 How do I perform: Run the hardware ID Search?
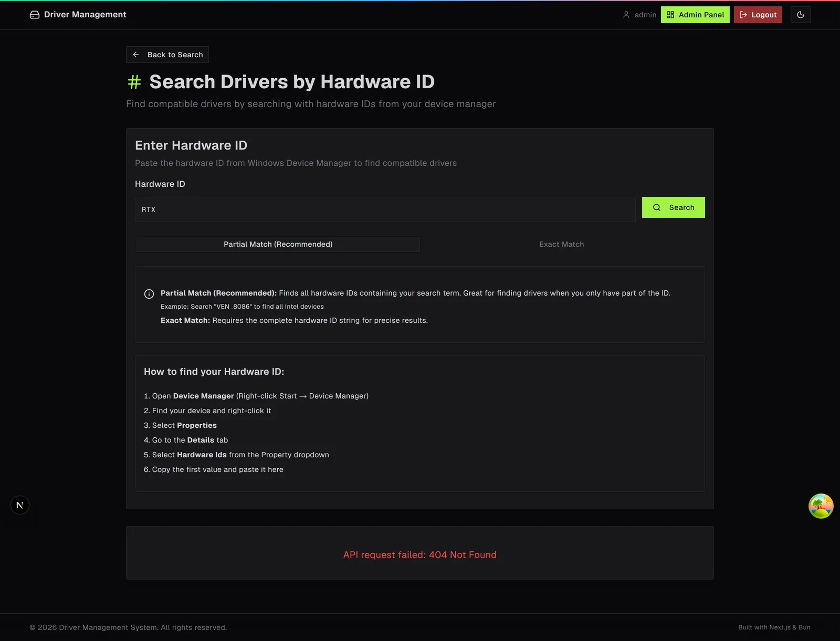point(673,207)
